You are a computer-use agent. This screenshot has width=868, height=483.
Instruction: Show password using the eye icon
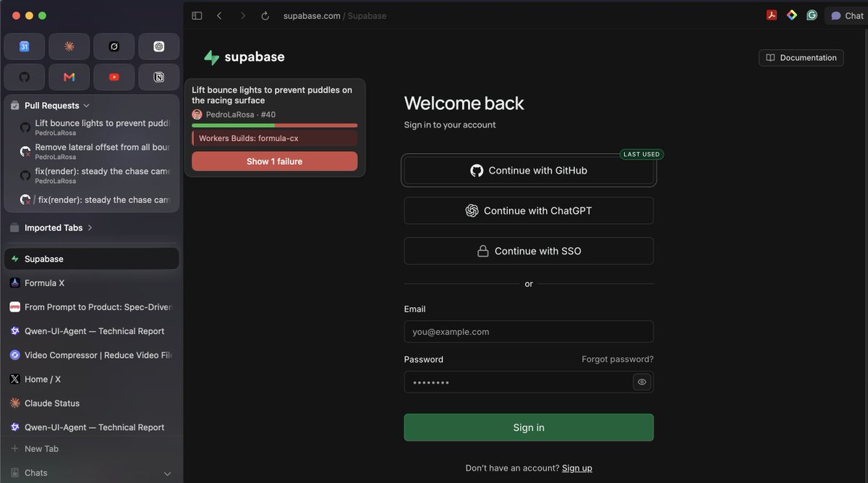642,382
